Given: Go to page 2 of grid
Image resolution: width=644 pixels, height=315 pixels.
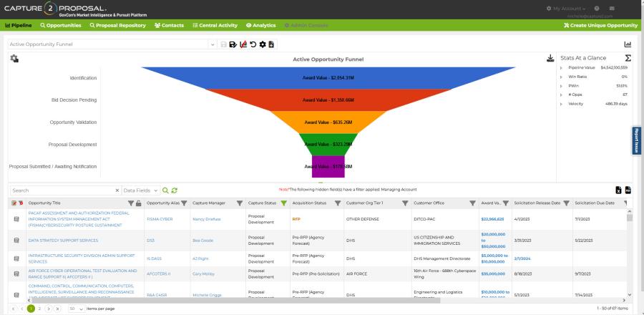Looking at the screenshot, I should 39,309.
